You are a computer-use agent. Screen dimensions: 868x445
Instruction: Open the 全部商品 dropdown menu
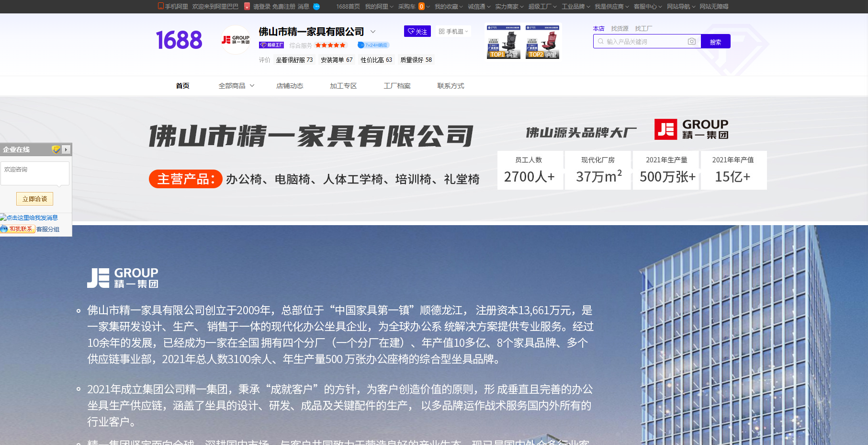(236, 86)
